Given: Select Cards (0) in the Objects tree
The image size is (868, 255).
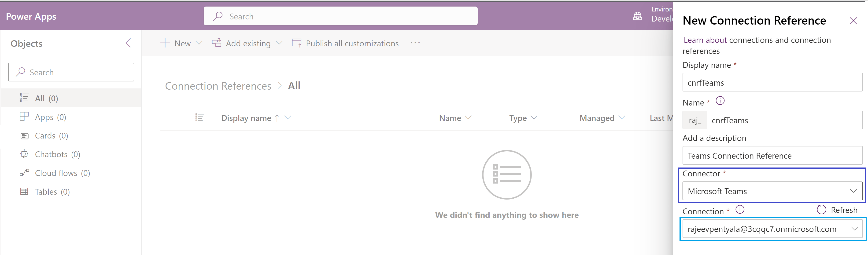Looking at the screenshot, I should [71, 135].
